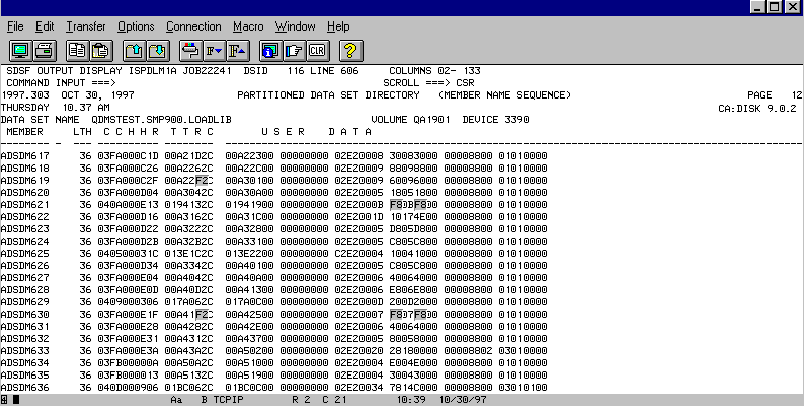Click the status bar icon at bottom-left

(x=4, y=400)
